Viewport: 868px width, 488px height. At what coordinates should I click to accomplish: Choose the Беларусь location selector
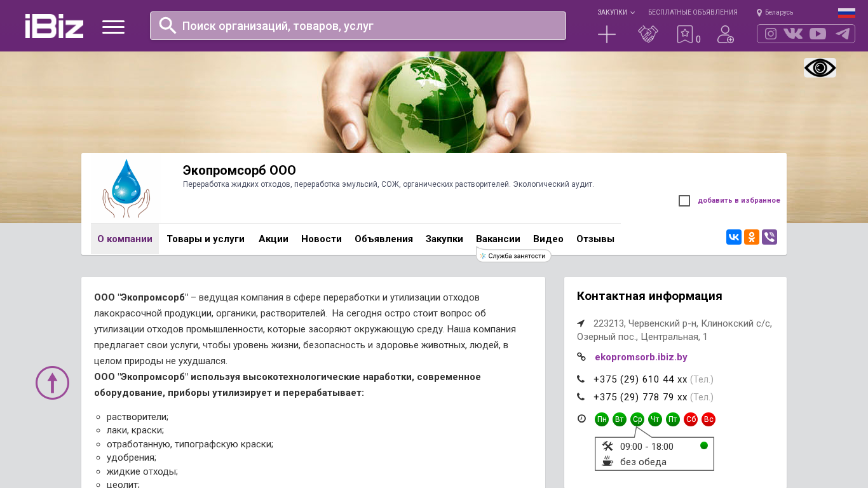[775, 13]
